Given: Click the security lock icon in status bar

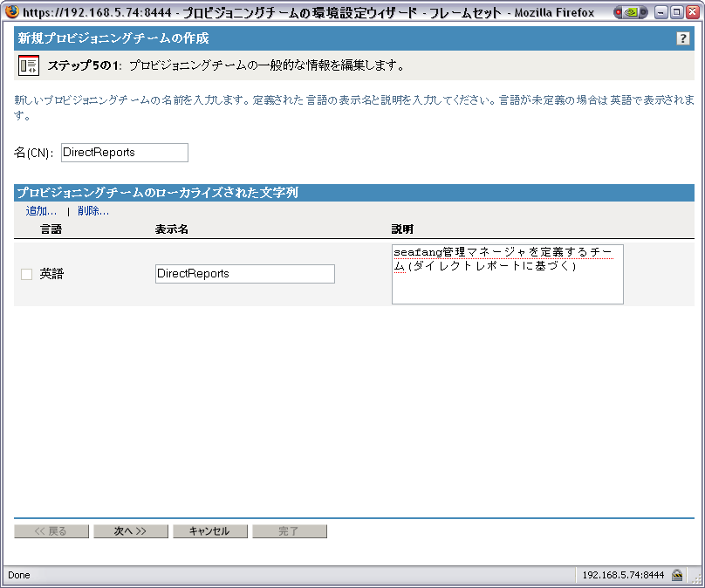Looking at the screenshot, I should tap(677, 575).
